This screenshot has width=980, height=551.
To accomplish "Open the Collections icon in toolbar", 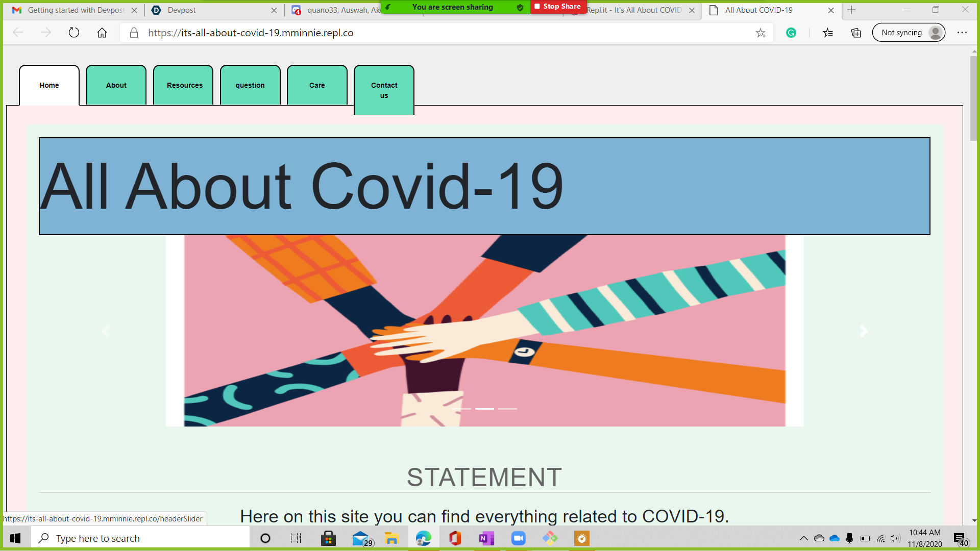I will tap(856, 33).
